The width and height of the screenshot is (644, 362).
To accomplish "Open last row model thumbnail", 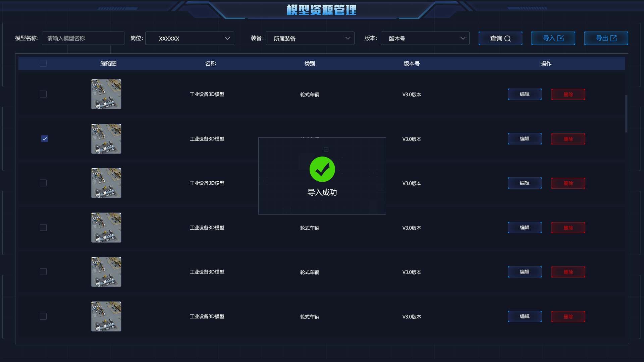I will pos(106,316).
